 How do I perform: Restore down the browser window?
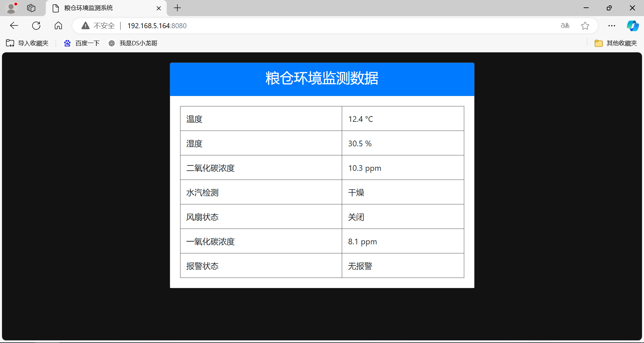(x=609, y=8)
